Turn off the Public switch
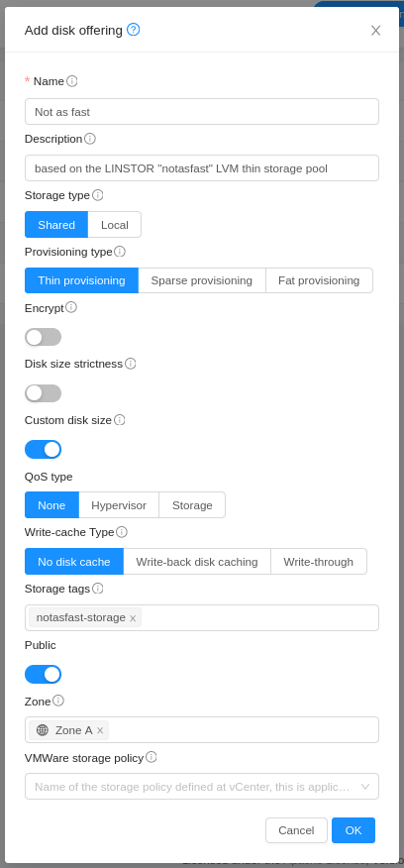 pyautogui.click(x=44, y=674)
